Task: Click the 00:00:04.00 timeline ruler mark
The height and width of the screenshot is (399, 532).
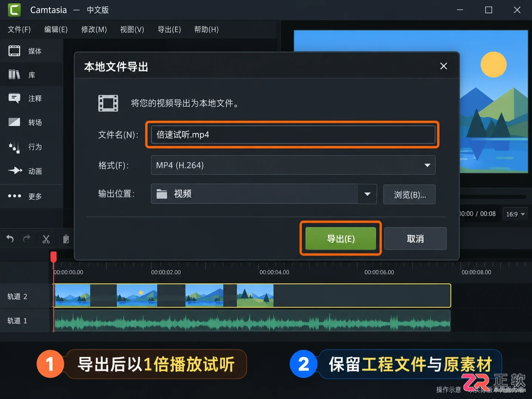Action: [x=274, y=272]
